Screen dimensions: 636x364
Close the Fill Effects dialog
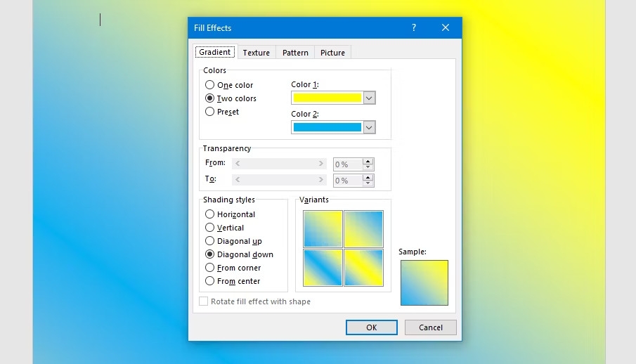pos(446,27)
